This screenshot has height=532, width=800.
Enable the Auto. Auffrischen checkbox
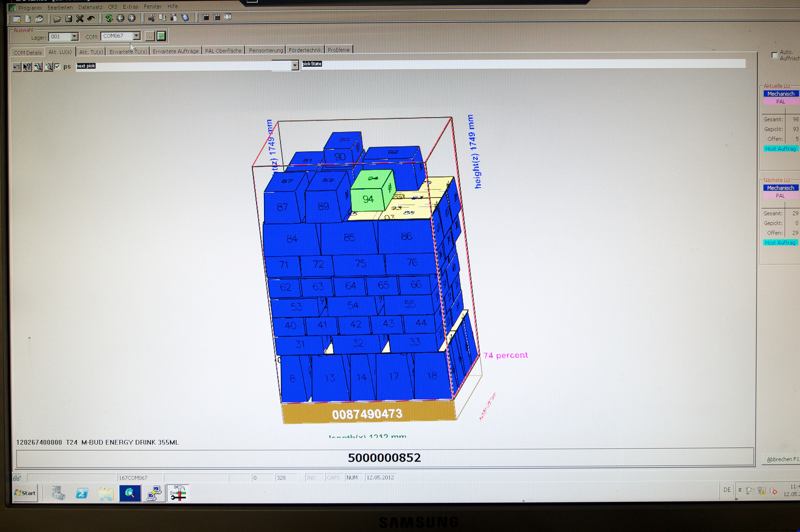[775, 55]
